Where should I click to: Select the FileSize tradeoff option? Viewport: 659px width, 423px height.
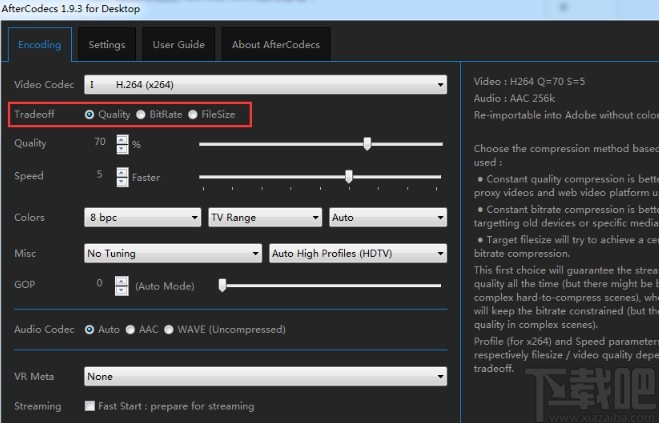[193, 115]
